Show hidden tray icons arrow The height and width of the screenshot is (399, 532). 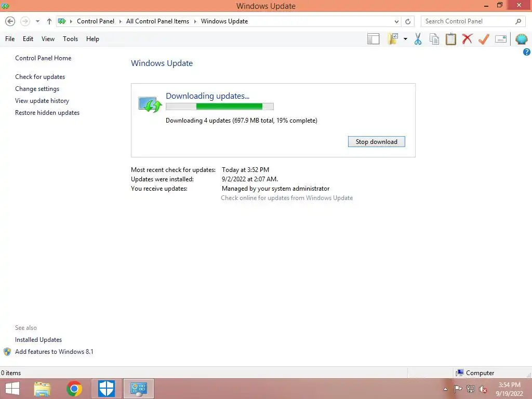[445, 389]
